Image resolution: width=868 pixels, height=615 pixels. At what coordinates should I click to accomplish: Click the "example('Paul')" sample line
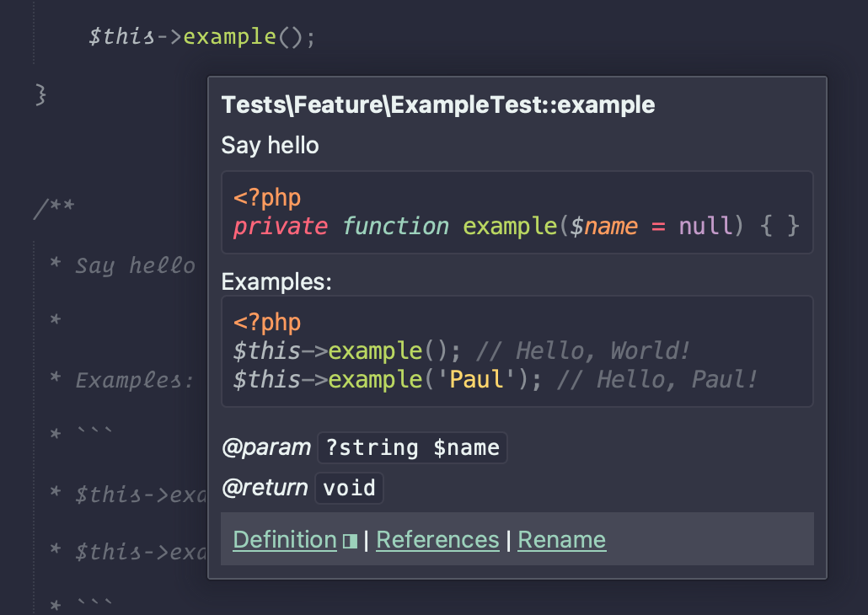click(x=495, y=380)
